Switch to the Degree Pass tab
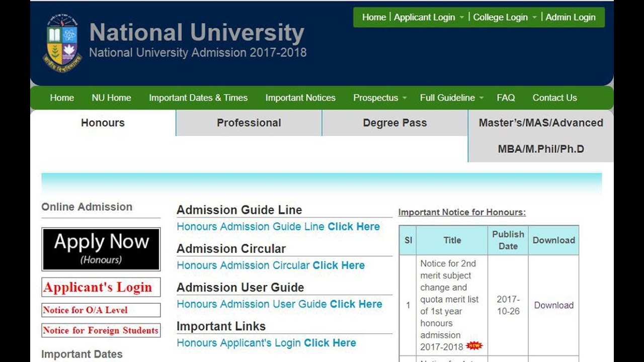 [x=395, y=123]
